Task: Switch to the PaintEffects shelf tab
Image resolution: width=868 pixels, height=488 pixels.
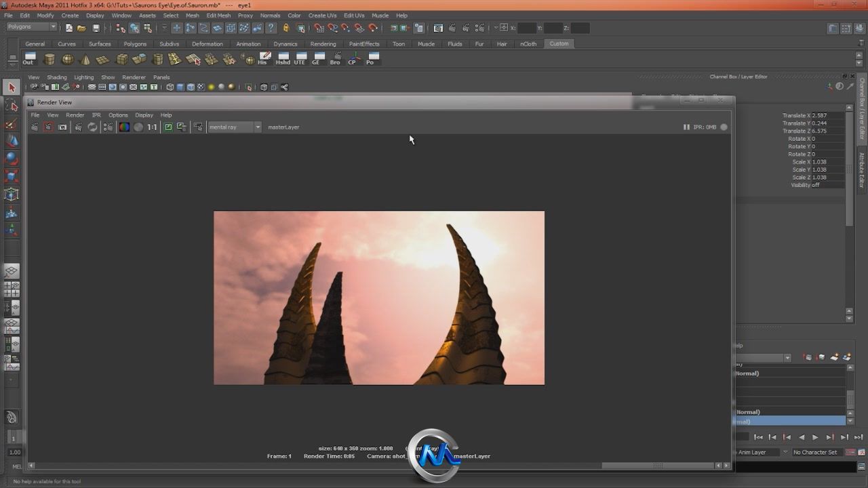Action: click(x=364, y=43)
